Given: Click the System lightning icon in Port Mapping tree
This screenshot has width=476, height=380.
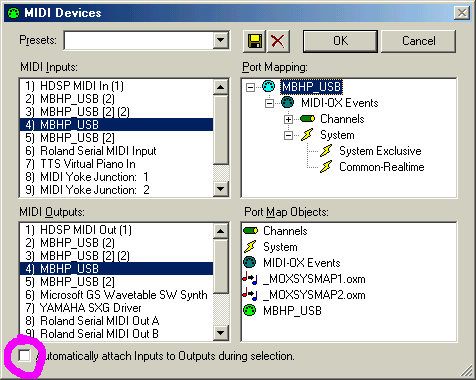Looking at the screenshot, I should tap(307, 135).
